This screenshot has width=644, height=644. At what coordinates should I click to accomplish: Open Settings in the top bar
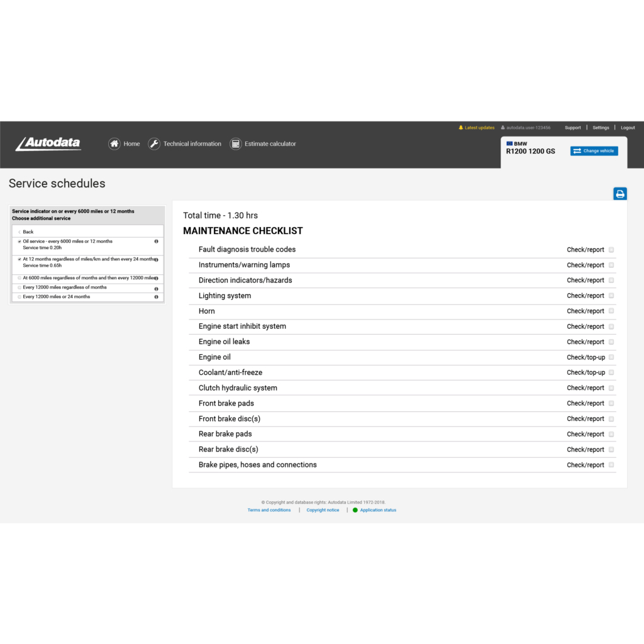tap(601, 128)
